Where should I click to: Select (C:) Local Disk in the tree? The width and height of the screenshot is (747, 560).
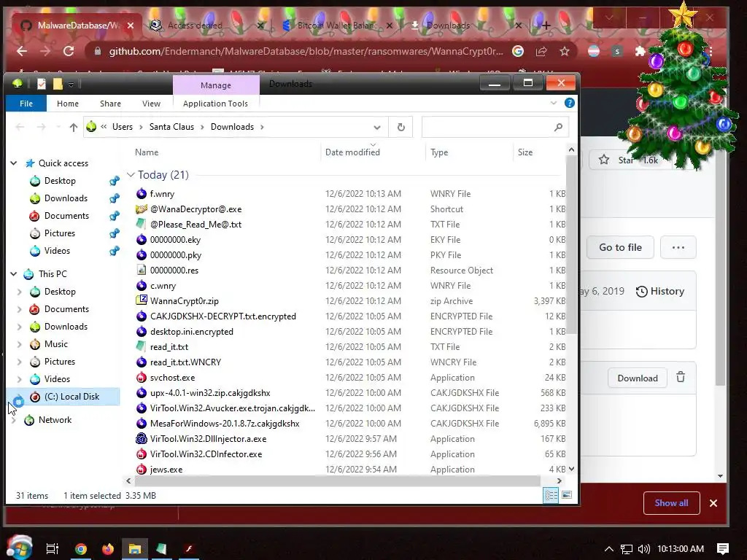point(63,397)
